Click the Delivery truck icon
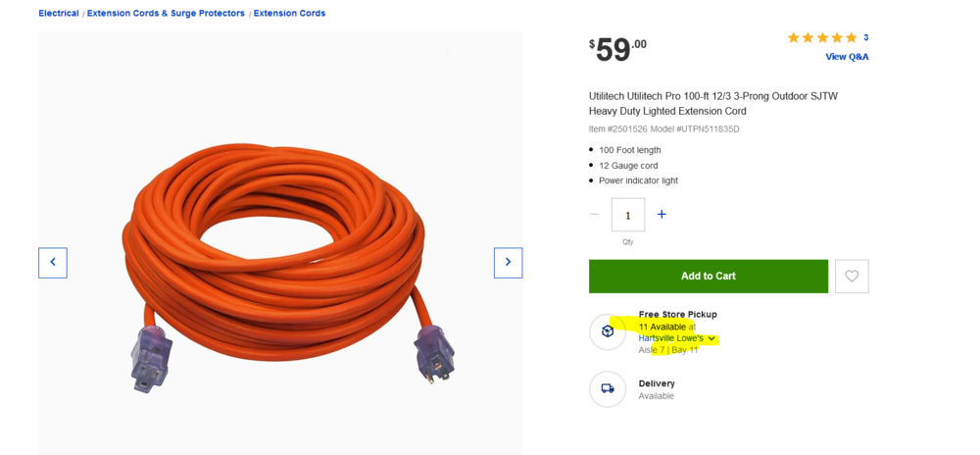Viewport: 980px width, 455px height. [x=608, y=388]
